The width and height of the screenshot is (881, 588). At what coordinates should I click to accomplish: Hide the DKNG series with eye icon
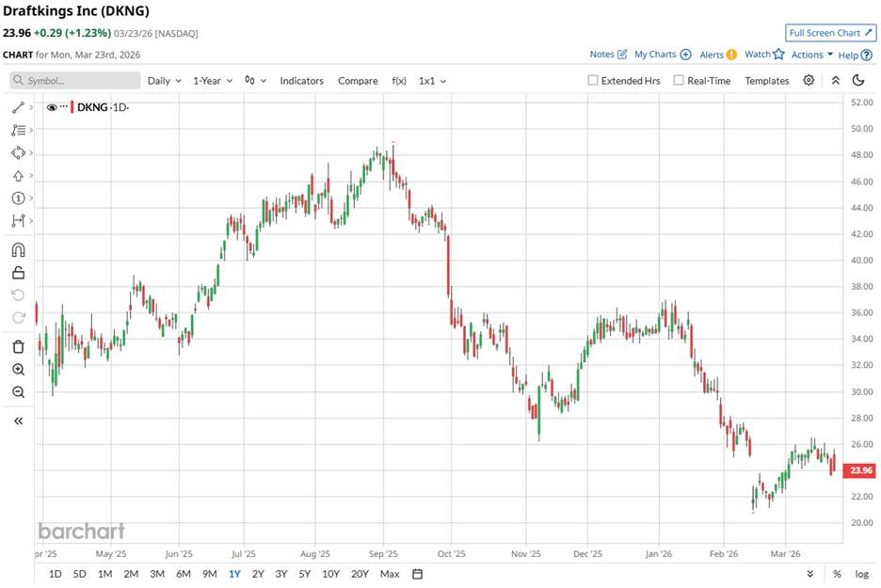[x=53, y=107]
